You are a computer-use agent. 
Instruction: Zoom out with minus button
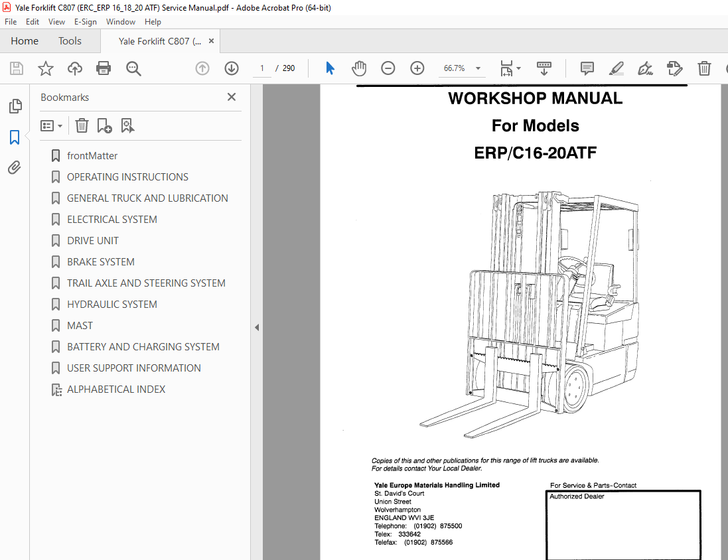(x=388, y=68)
